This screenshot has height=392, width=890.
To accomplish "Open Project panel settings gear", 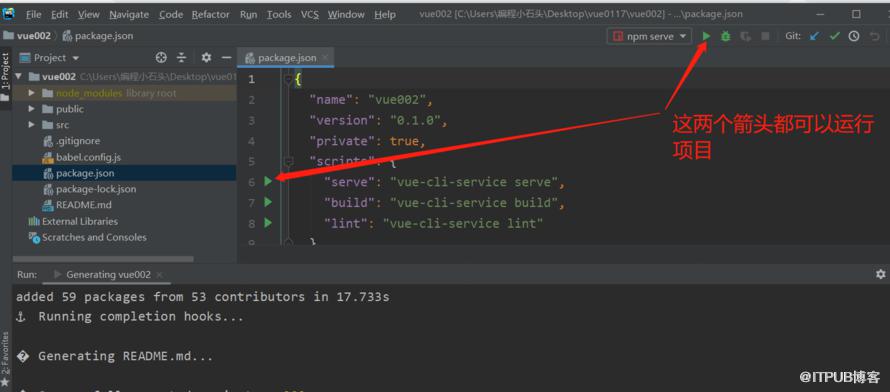I will tap(206, 58).
